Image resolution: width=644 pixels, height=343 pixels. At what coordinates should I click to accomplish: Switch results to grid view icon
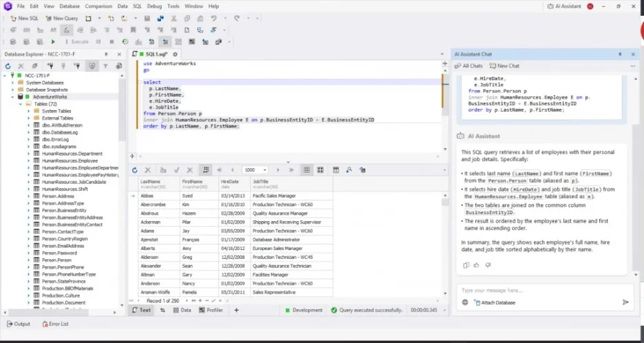[306, 170]
